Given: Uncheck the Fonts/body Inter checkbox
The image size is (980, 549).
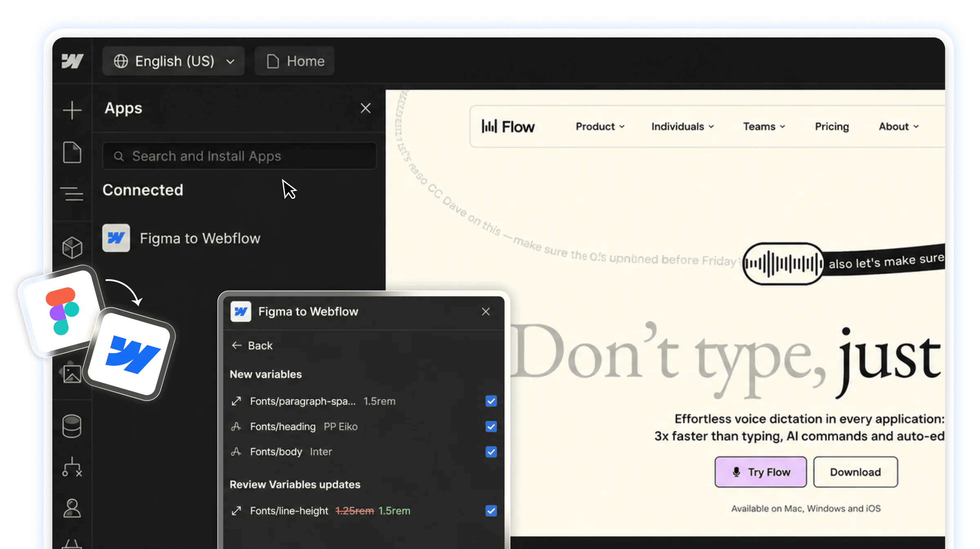Looking at the screenshot, I should [491, 452].
